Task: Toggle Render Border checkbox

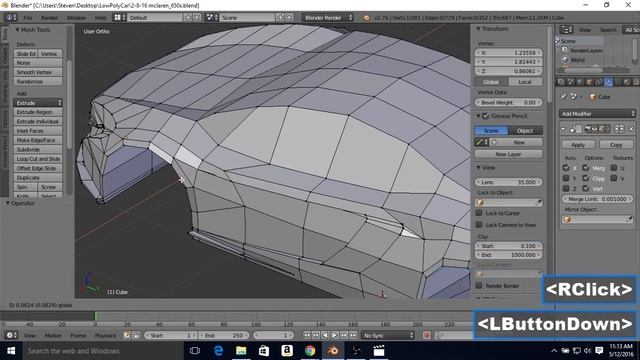Action: (479, 285)
